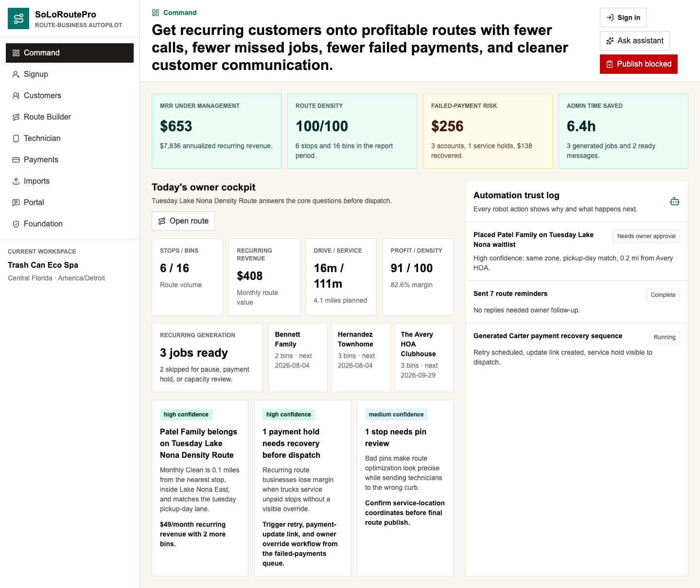Click the Needs owner approval badge

click(647, 236)
